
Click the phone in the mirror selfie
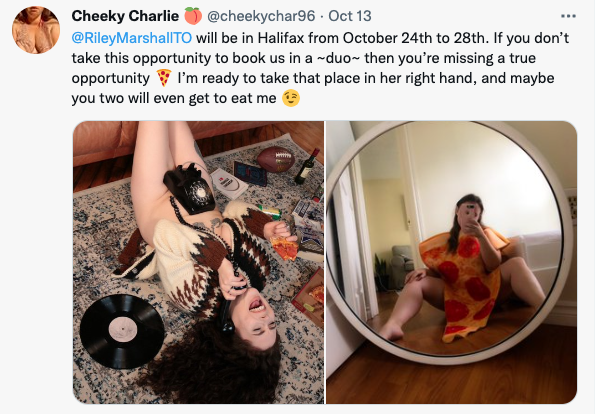[470, 214]
